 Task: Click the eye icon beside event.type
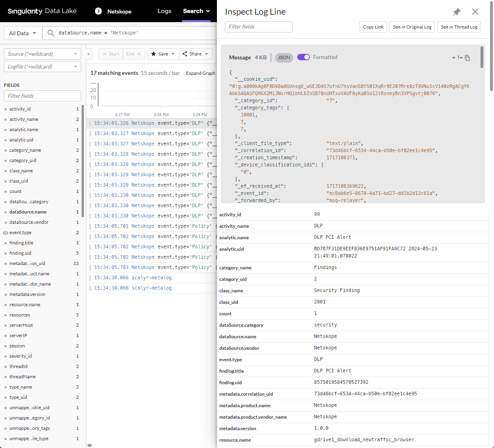coord(6,233)
